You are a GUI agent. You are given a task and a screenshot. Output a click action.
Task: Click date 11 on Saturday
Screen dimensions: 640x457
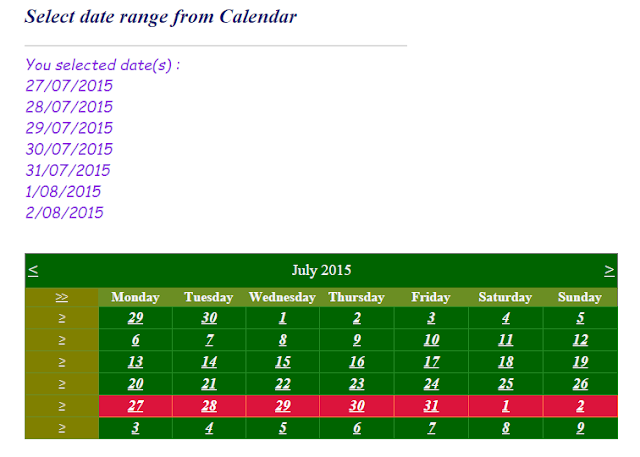point(506,340)
